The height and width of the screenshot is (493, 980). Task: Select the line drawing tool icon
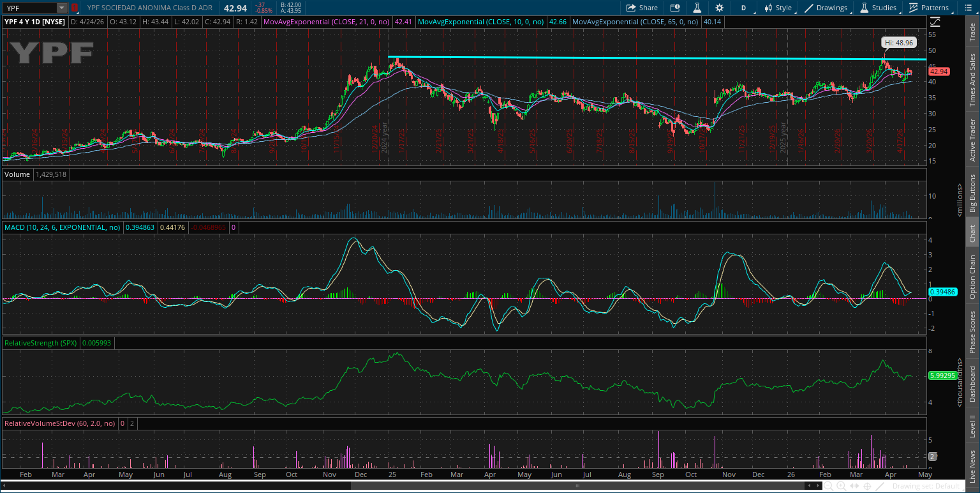879,487
